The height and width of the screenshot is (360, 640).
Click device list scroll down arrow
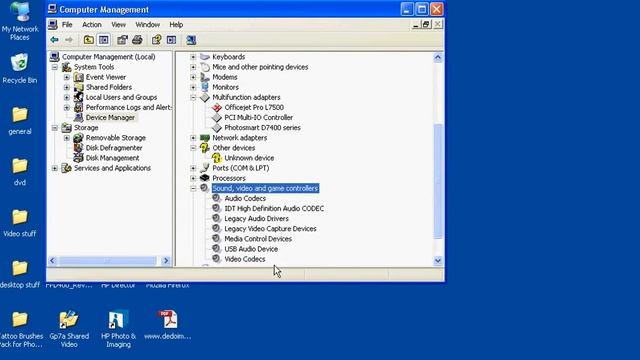438,260
